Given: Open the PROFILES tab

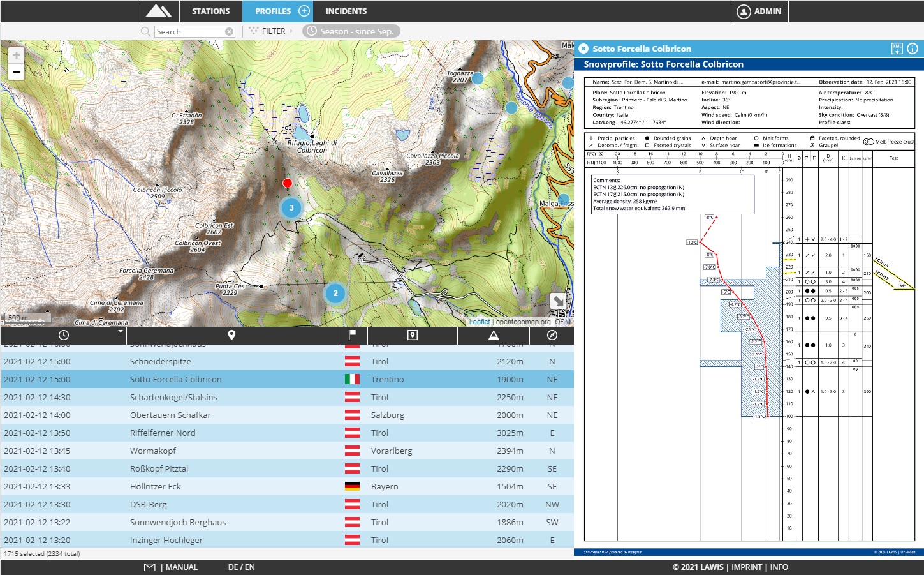Looking at the screenshot, I should pos(272,11).
